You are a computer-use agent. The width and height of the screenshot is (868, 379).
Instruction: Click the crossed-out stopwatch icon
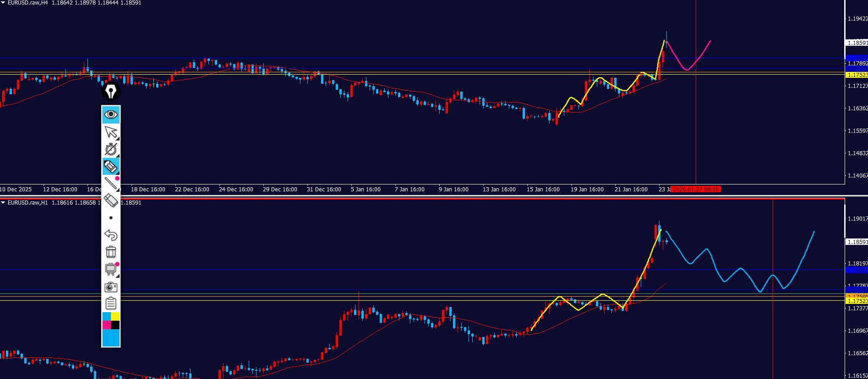point(111,149)
